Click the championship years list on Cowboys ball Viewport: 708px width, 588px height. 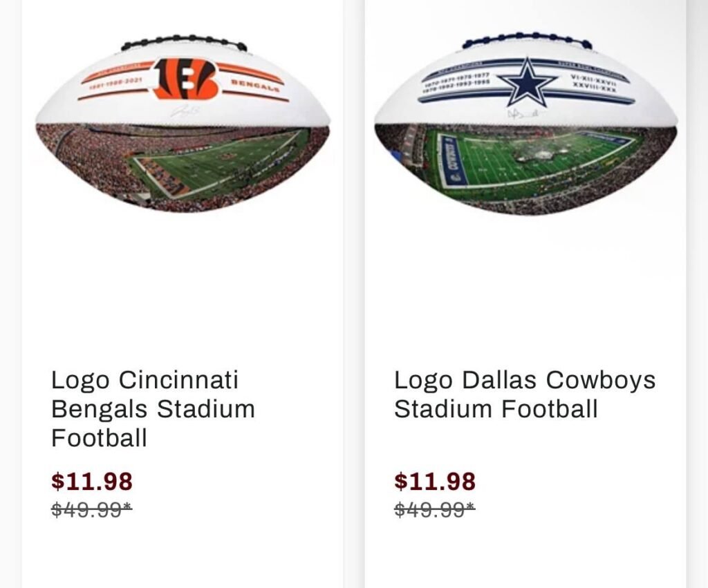point(456,82)
